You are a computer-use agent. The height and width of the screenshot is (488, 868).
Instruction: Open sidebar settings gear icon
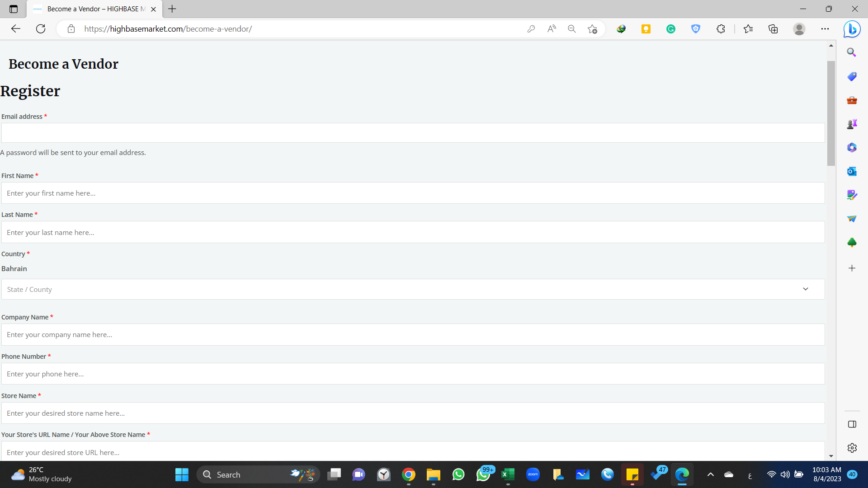point(852,448)
